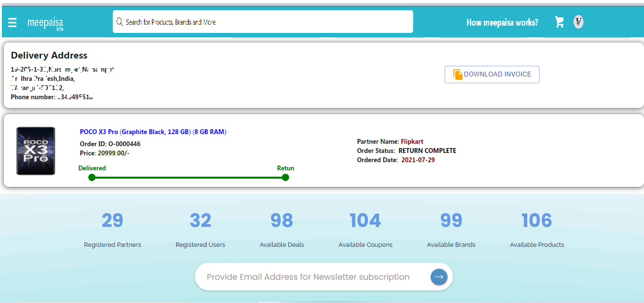This screenshot has height=303, width=644.
Task: Open the shopping cart icon
Action: coord(559,22)
